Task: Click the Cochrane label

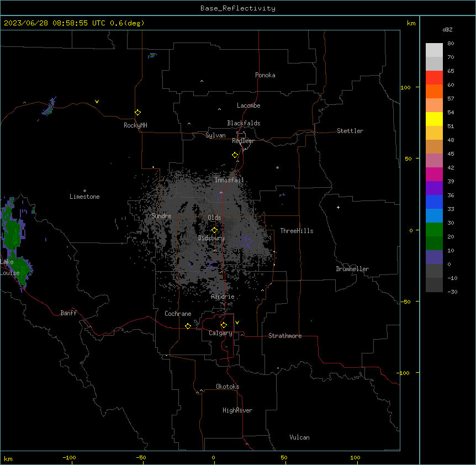Action: pyautogui.click(x=178, y=314)
